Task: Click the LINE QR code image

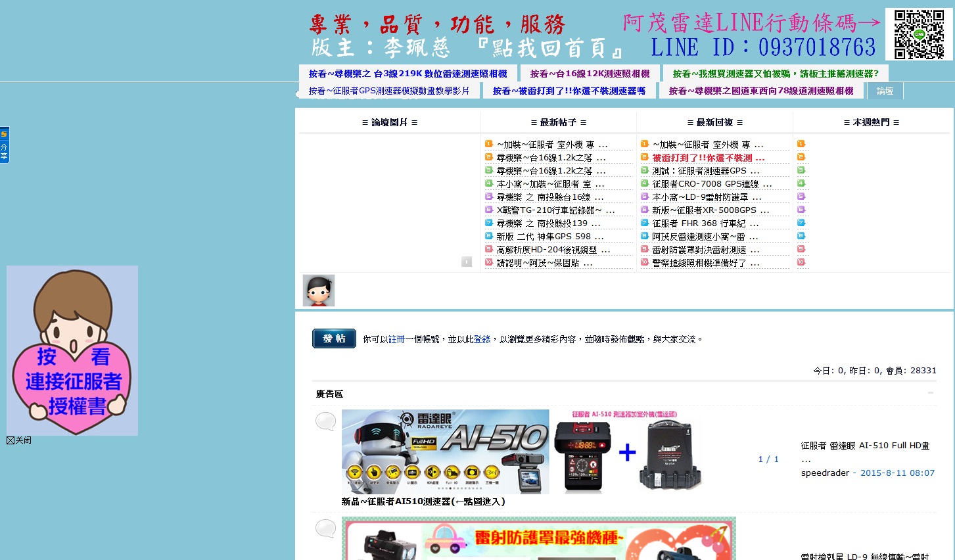Action: [x=918, y=34]
